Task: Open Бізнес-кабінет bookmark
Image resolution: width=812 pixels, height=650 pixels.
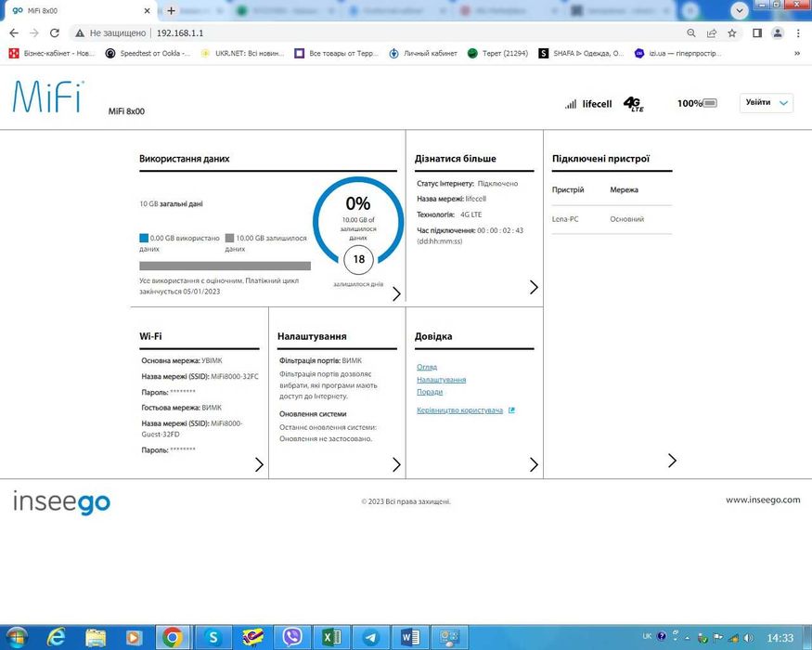Action: pos(52,53)
